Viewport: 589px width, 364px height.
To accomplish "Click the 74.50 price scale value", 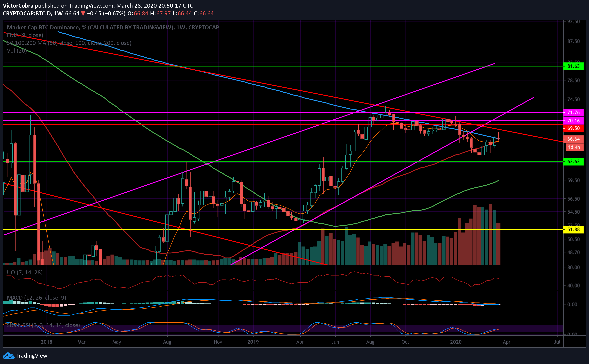I will (573, 100).
